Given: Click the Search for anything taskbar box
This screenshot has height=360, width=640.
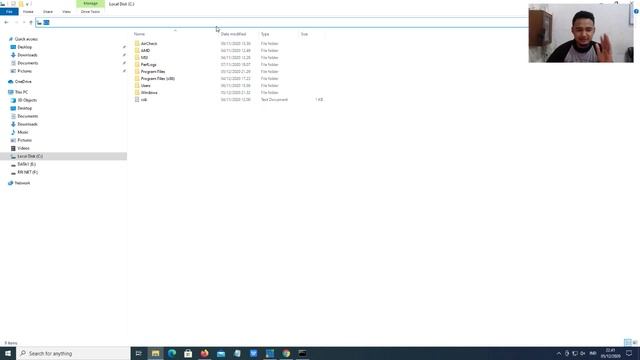Looking at the screenshot, I should [73, 353].
